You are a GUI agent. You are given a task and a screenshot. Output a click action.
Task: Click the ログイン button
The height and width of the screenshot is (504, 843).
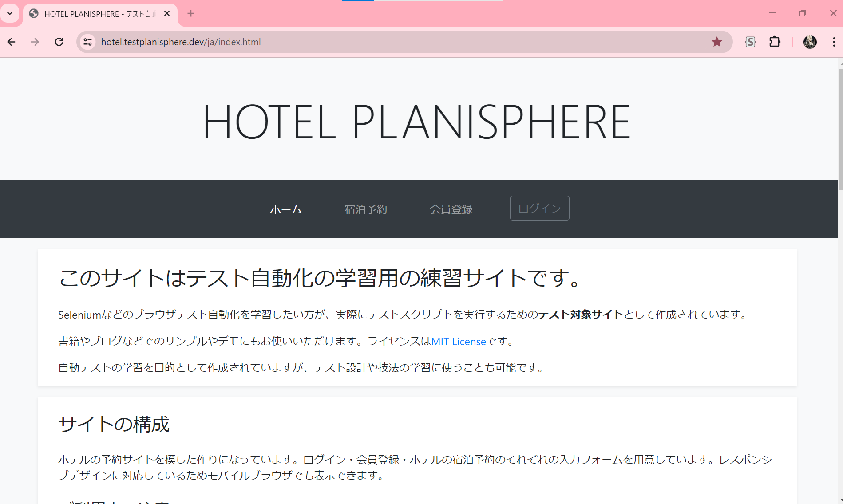[x=540, y=208]
